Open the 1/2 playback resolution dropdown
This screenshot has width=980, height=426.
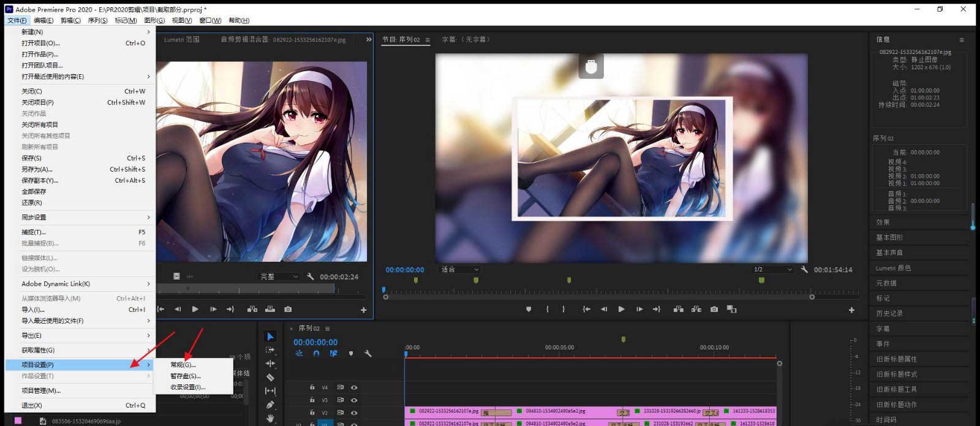pos(772,270)
